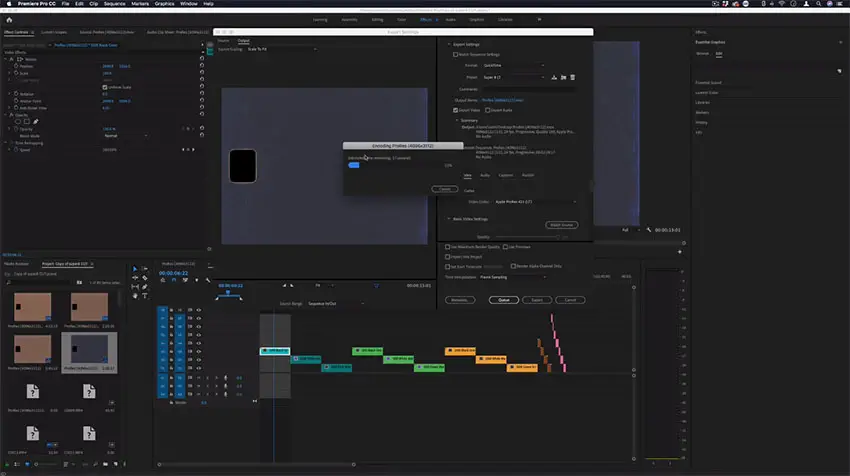Select the Hand tool
The width and height of the screenshot is (850, 476).
[135, 296]
